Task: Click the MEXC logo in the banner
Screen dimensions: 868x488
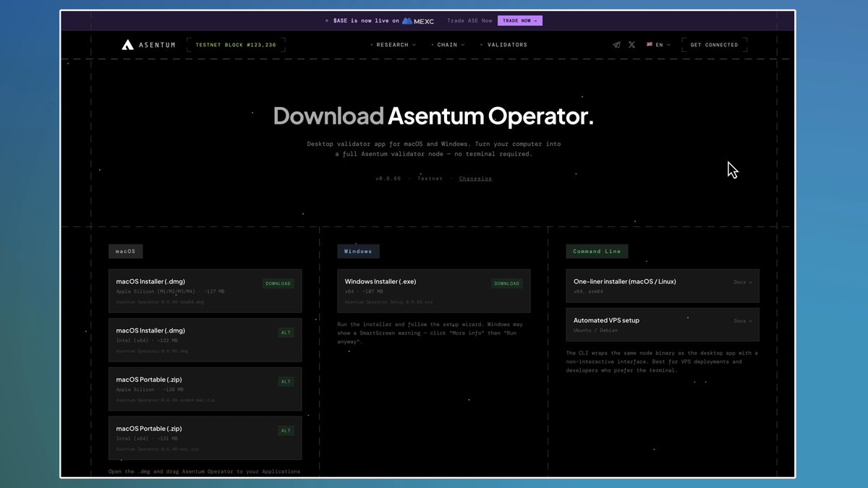Action: click(x=418, y=21)
